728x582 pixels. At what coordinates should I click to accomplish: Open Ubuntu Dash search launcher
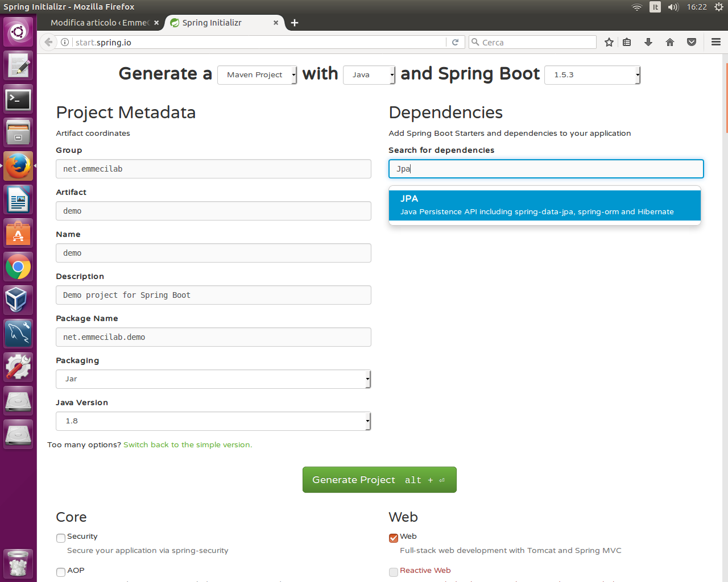[x=18, y=32]
